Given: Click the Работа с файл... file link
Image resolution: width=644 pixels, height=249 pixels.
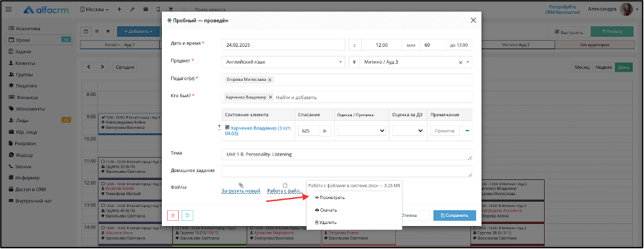Looking at the screenshot, I should (285, 191).
